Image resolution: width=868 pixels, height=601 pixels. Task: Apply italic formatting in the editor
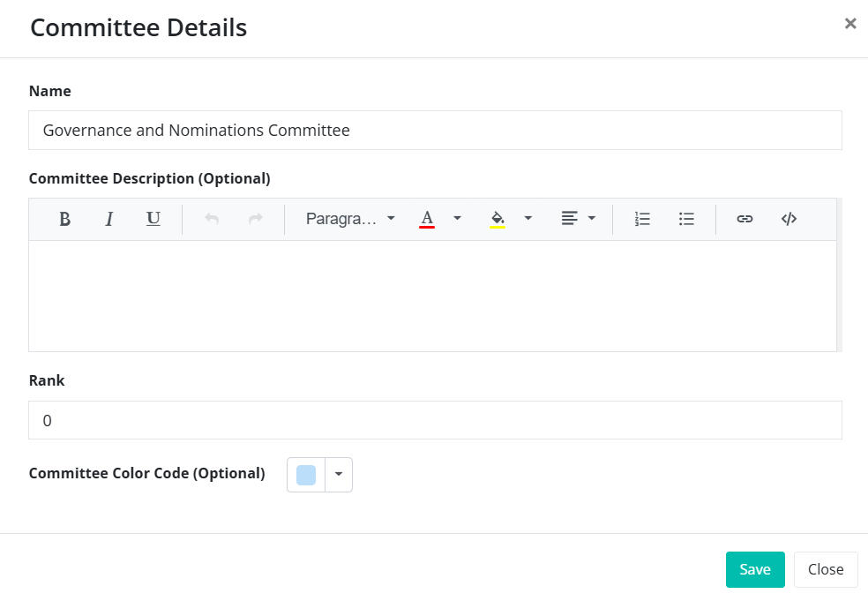tap(109, 219)
